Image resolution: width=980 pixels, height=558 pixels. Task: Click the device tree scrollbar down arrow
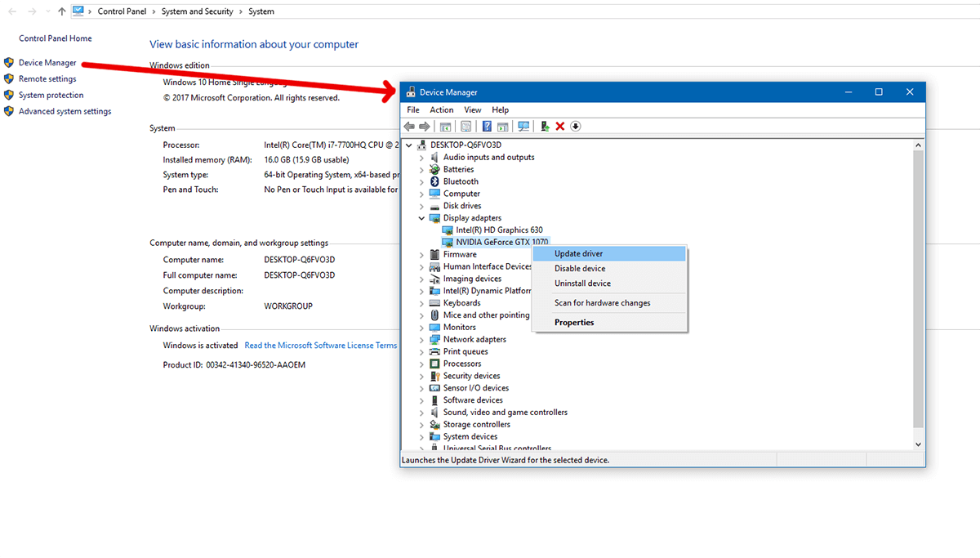pos(919,444)
